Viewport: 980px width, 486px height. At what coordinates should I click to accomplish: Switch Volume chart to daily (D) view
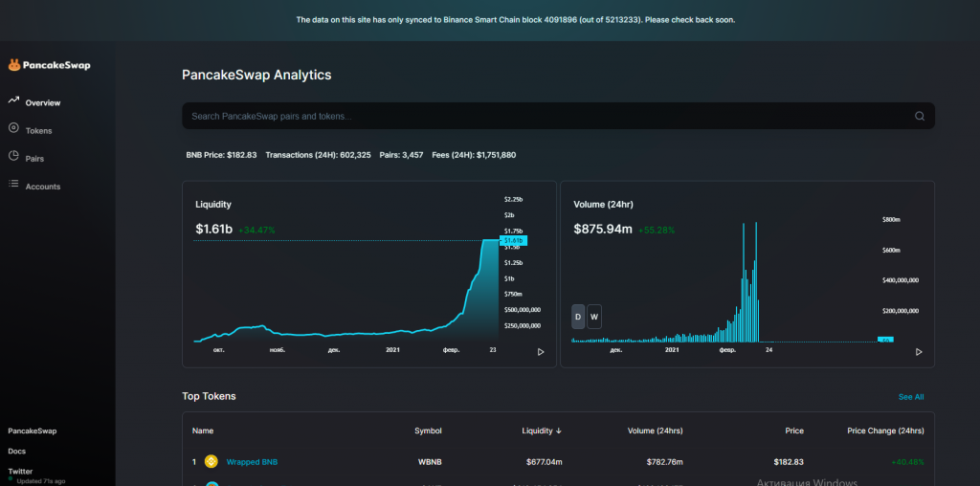(x=578, y=317)
